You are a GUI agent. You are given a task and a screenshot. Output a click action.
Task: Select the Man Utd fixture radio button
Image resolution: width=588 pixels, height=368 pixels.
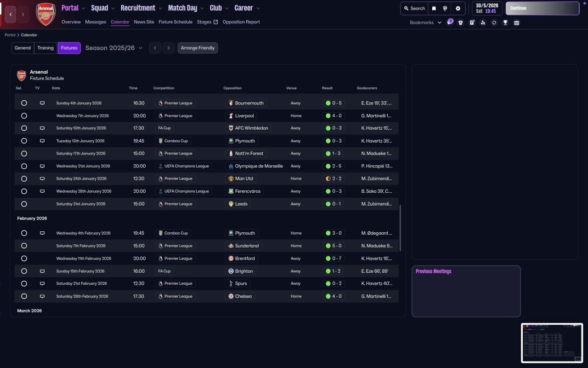[24, 178]
